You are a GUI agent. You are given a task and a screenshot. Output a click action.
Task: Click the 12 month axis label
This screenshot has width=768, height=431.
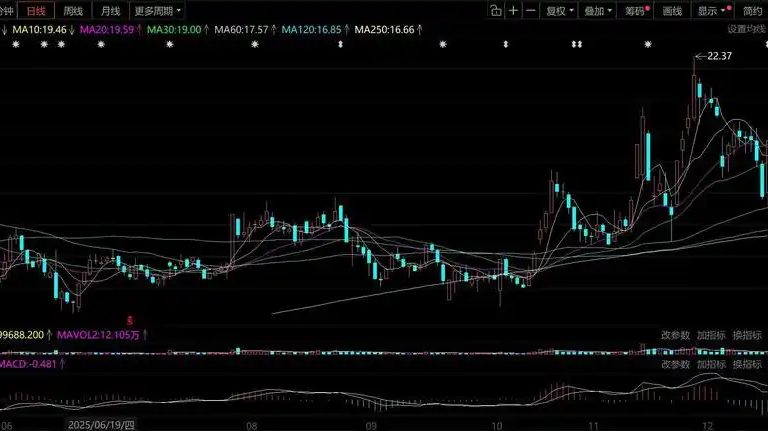click(x=707, y=426)
